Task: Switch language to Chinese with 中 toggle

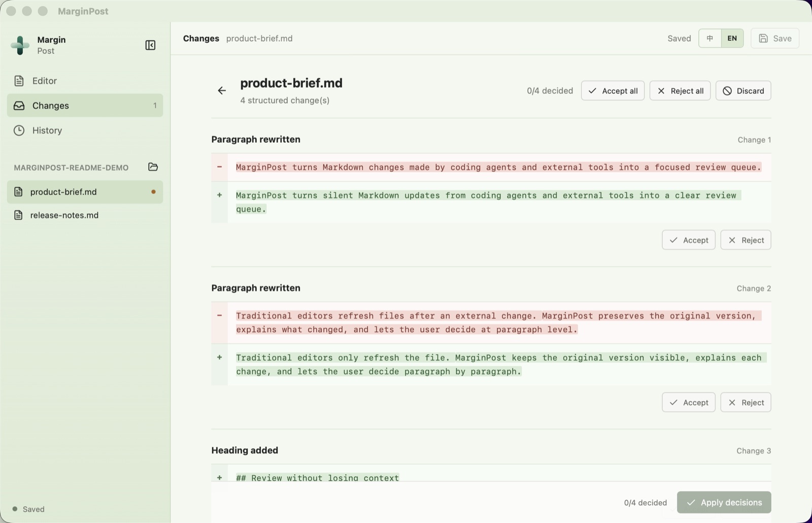Action: (x=710, y=38)
